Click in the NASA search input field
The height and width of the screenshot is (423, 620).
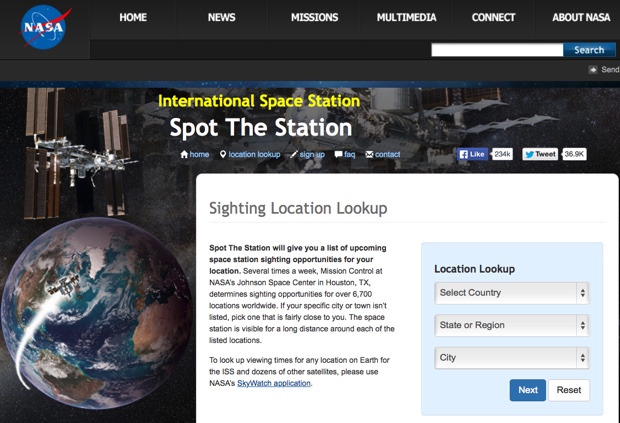(x=497, y=50)
